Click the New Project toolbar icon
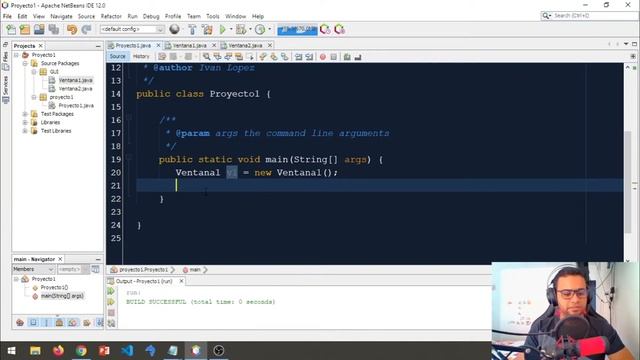 click(x=25, y=29)
